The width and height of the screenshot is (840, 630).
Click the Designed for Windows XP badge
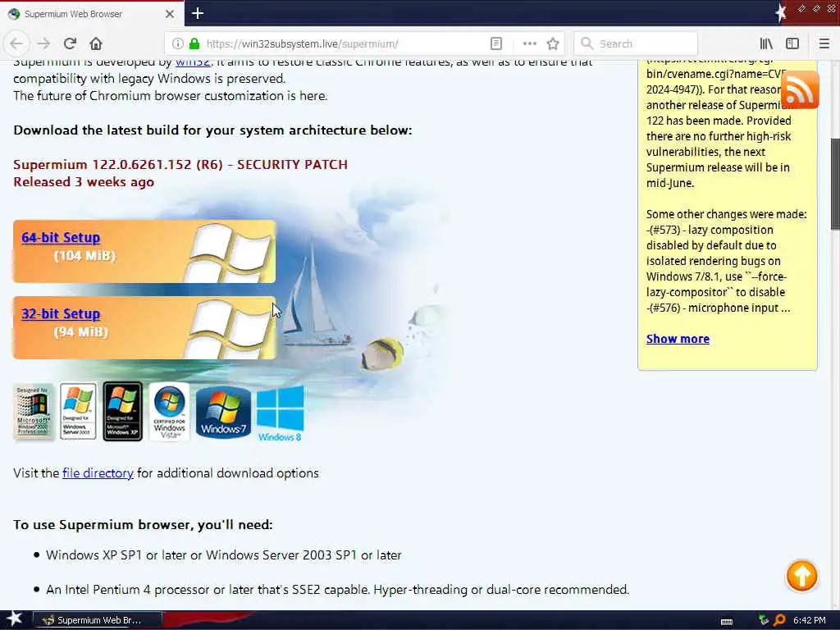[x=123, y=411]
